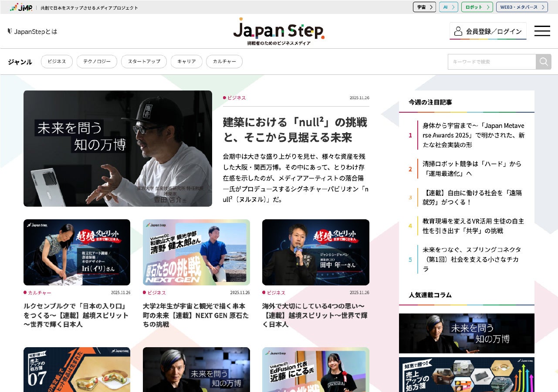Select the テクノロジー genre tag

click(x=97, y=62)
